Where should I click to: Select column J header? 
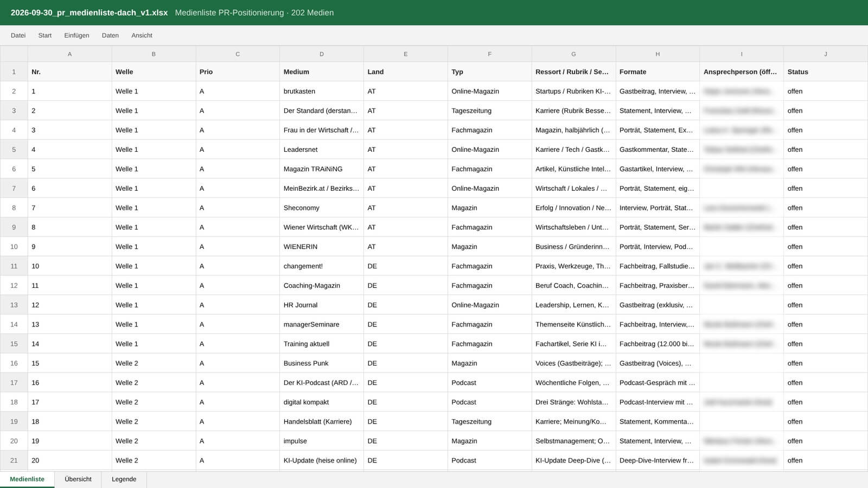[x=826, y=54]
